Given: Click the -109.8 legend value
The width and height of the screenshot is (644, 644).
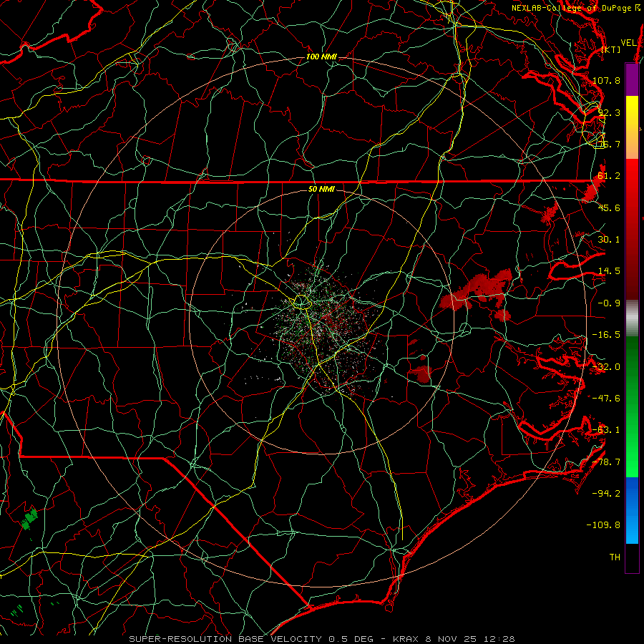Looking at the screenshot, I should [603, 525].
